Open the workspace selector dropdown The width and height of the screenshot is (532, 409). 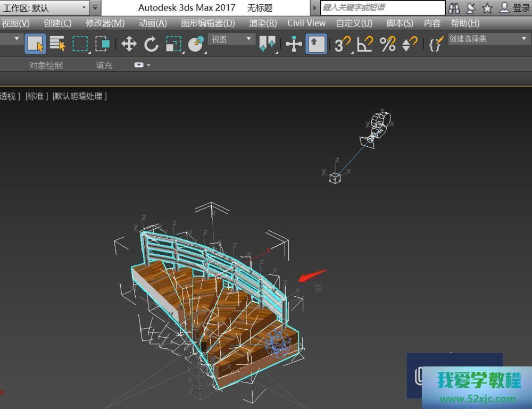pyautogui.click(x=45, y=8)
